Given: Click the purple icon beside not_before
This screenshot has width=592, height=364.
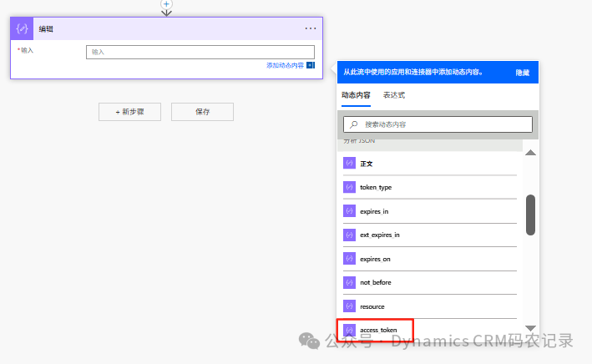Looking at the screenshot, I should click(x=349, y=282).
